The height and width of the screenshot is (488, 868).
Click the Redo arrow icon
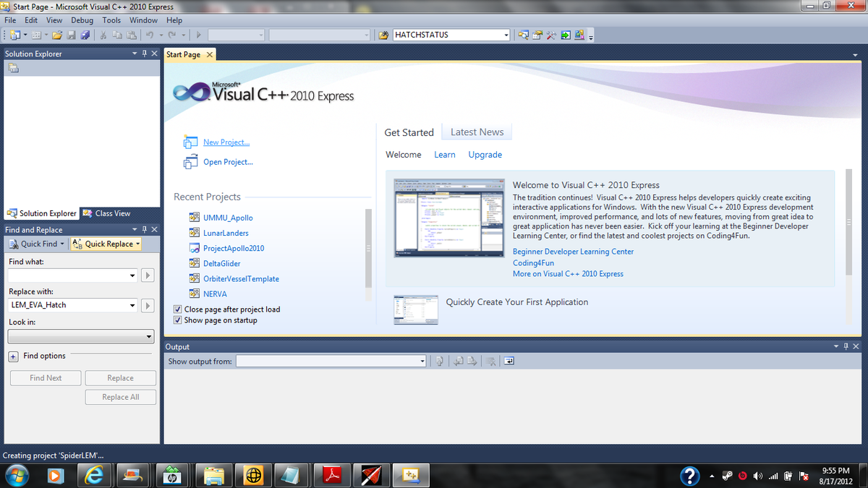click(x=171, y=35)
